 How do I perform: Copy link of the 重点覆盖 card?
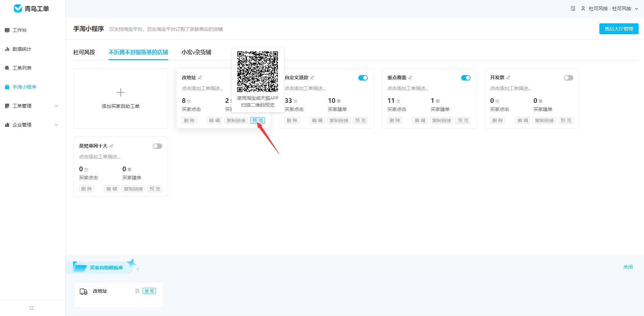pyautogui.click(x=442, y=120)
